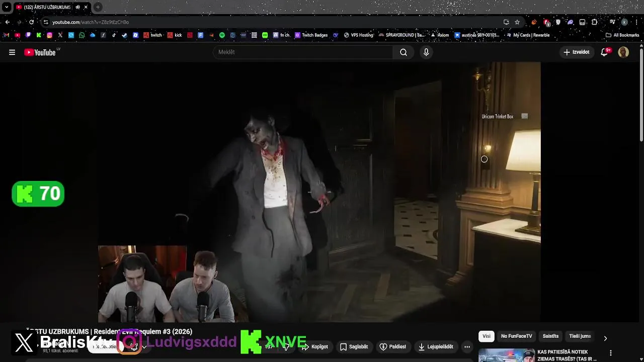The width and height of the screenshot is (644, 362).
Task: Open YouTube notifications bell
Action: (605, 52)
